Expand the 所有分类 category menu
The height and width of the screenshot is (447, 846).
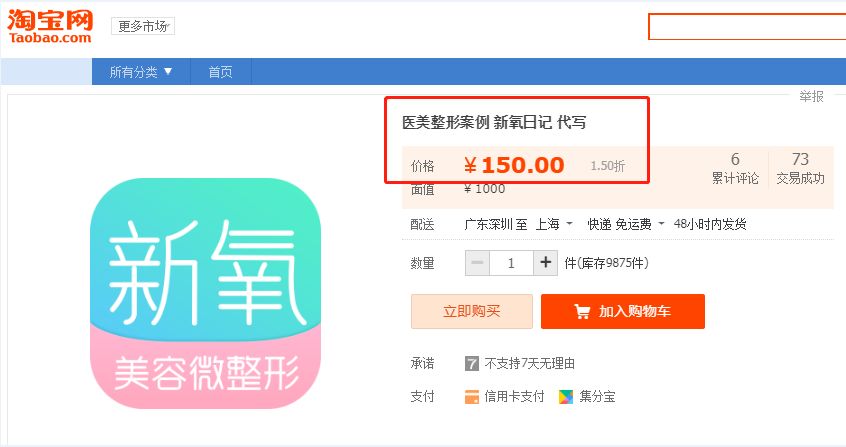pos(141,71)
